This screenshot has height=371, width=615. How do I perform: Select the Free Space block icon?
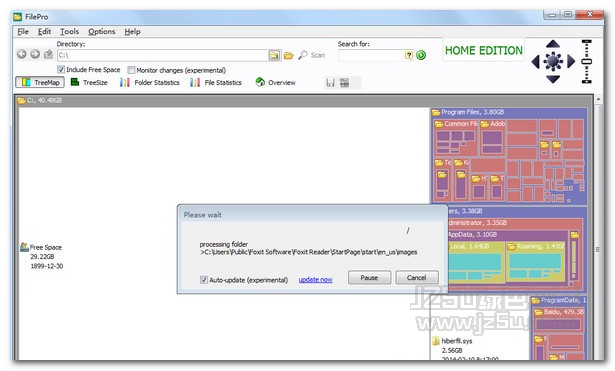[x=24, y=247]
